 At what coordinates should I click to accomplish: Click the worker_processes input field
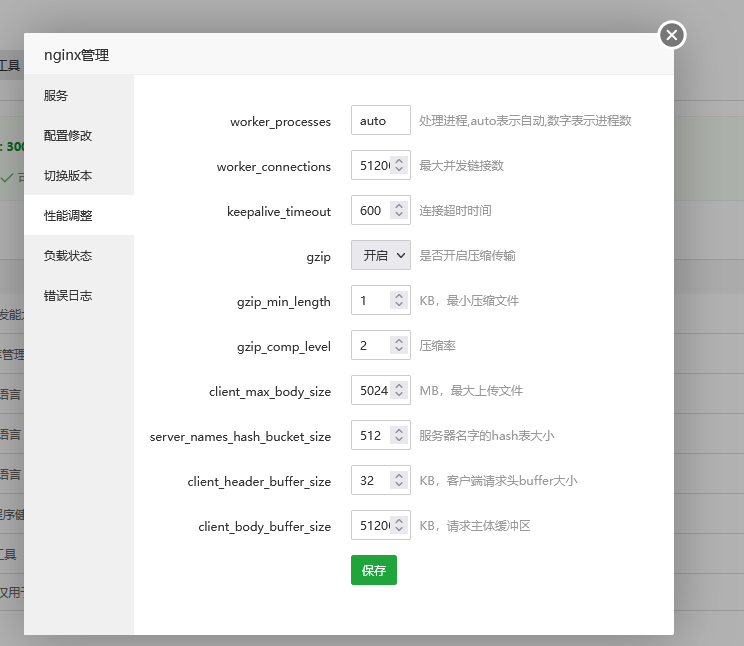[x=381, y=121]
